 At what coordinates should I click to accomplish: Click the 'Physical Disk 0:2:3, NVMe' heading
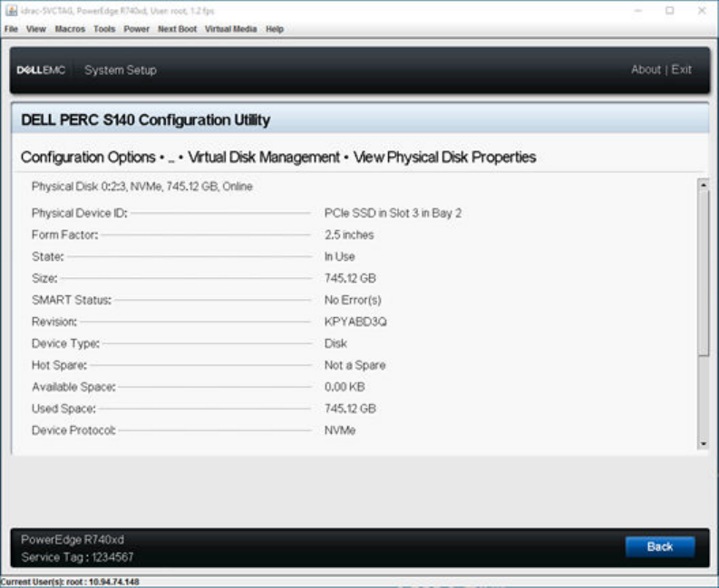pos(142,187)
